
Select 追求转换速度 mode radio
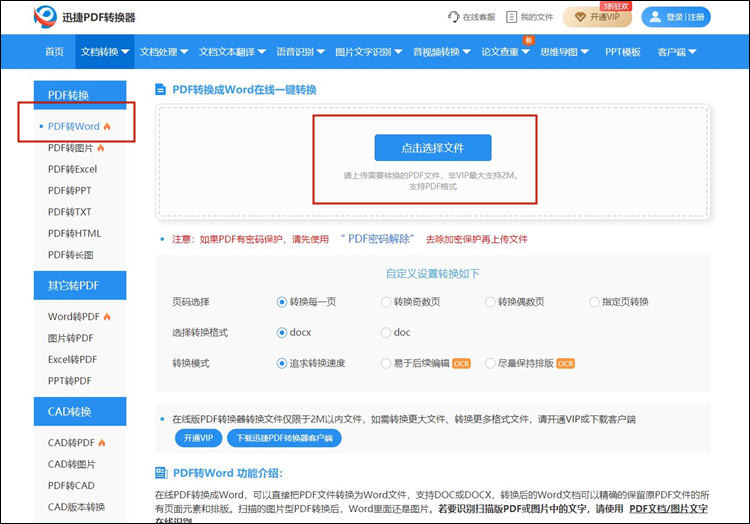click(x=282, y=363)
